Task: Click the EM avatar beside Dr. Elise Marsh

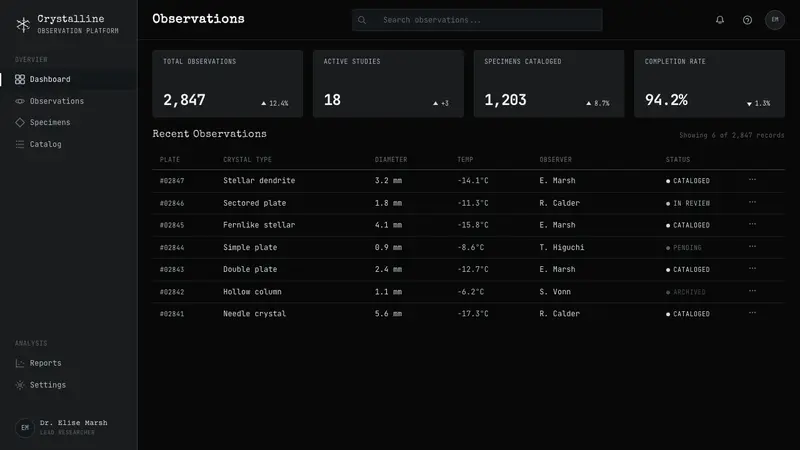Action: pyautogui.click(x=25, y=428)
